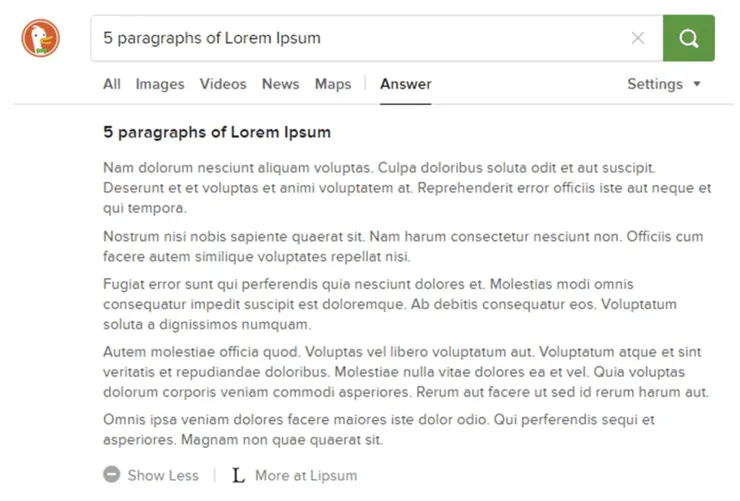Click the minus circle icon beside Show Less
This screenshot has width=740, height=501.
(112, 475)
